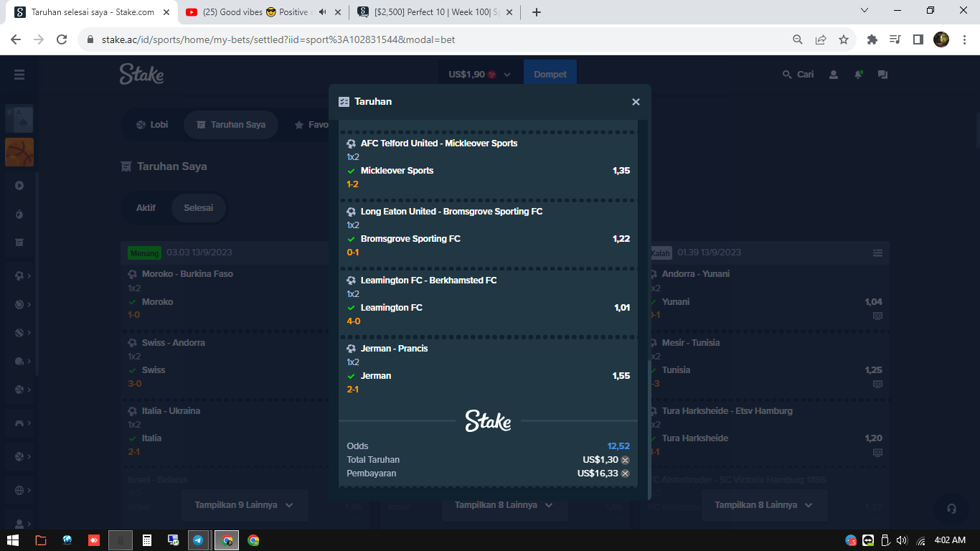
Task: Click Tampilkan 9 Lainnya expander
Action: point(245,505)
